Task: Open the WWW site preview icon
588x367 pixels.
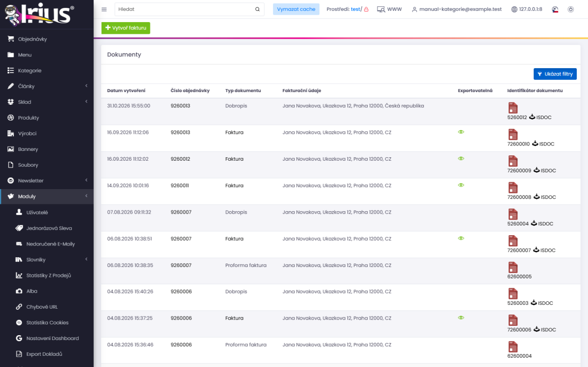Action: click(380, 9)
